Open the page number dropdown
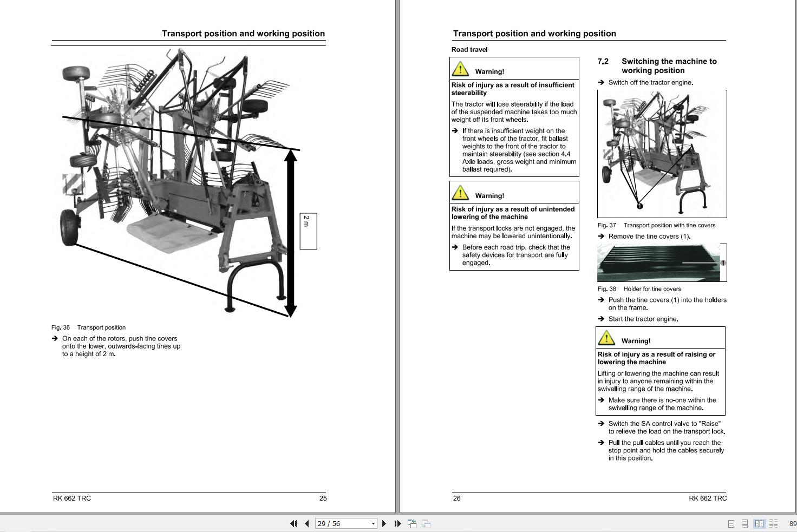The height and width of the screenshot is (532, 797). pos(373,523)
